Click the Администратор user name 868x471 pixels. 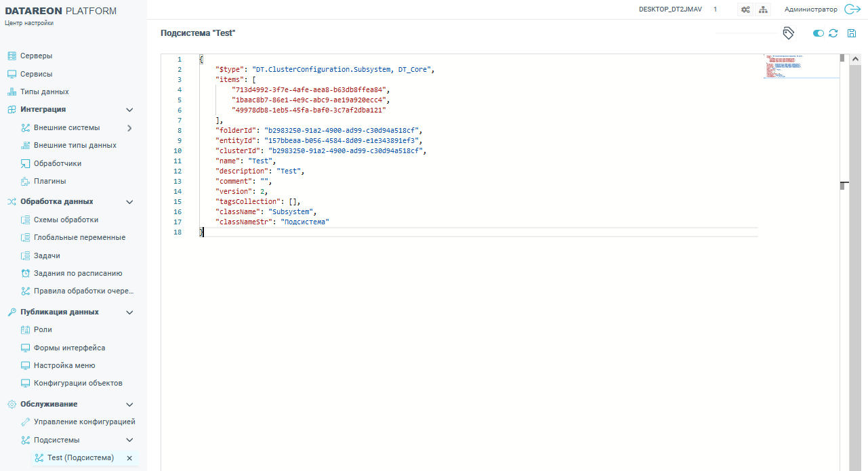tap(810, 9)
